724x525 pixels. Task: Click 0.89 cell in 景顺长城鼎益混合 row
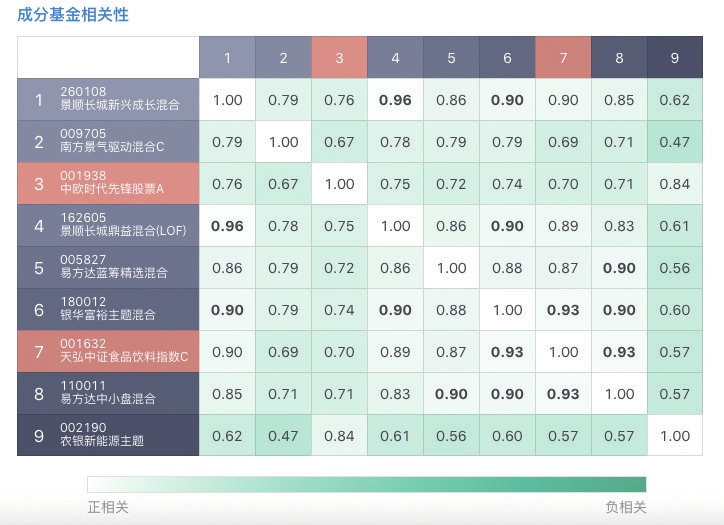click(x=563, y=226)
